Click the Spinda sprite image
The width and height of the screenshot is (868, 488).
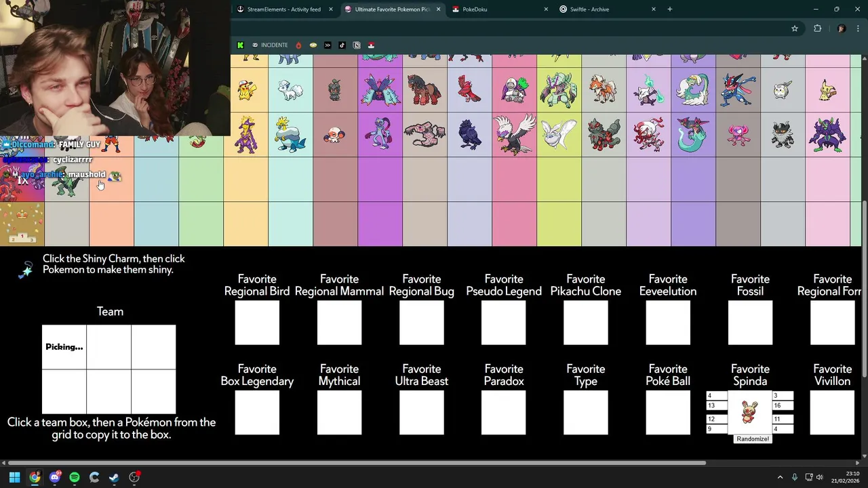pos(749,413)
